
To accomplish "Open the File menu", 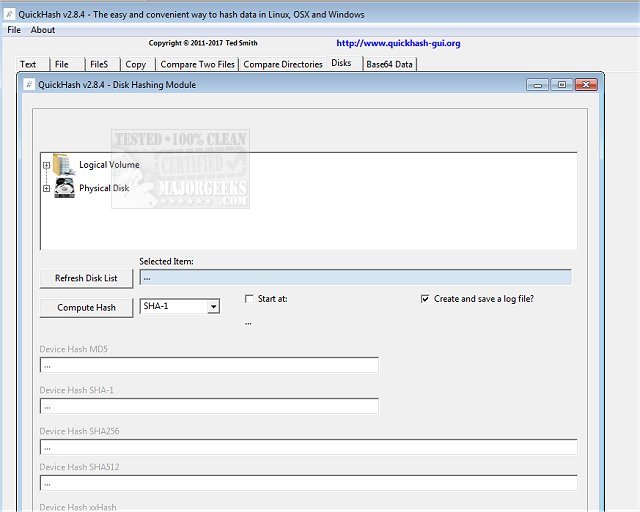I will 14,30.
